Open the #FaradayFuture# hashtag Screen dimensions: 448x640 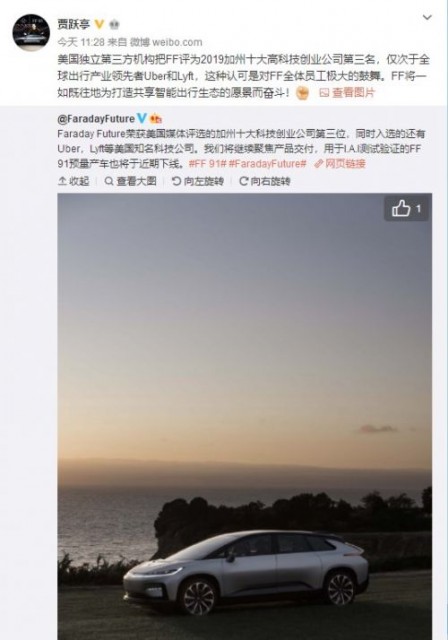click(x=268, y=164)
